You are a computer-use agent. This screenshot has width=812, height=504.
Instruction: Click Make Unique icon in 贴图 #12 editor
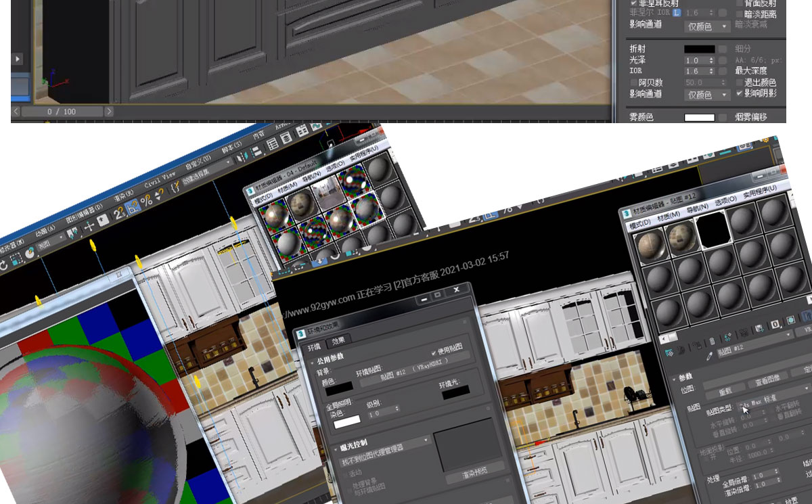743,334
